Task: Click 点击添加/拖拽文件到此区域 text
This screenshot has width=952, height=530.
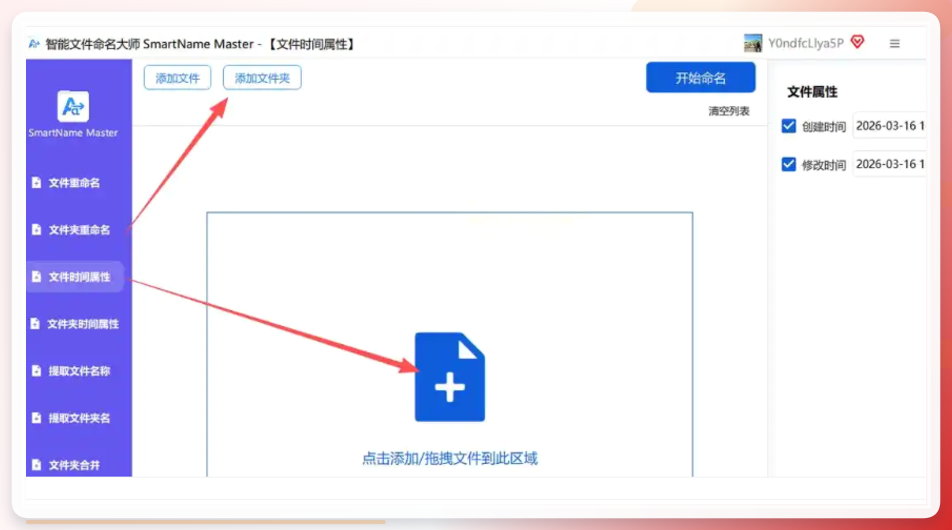Action: tap(450, 458)
